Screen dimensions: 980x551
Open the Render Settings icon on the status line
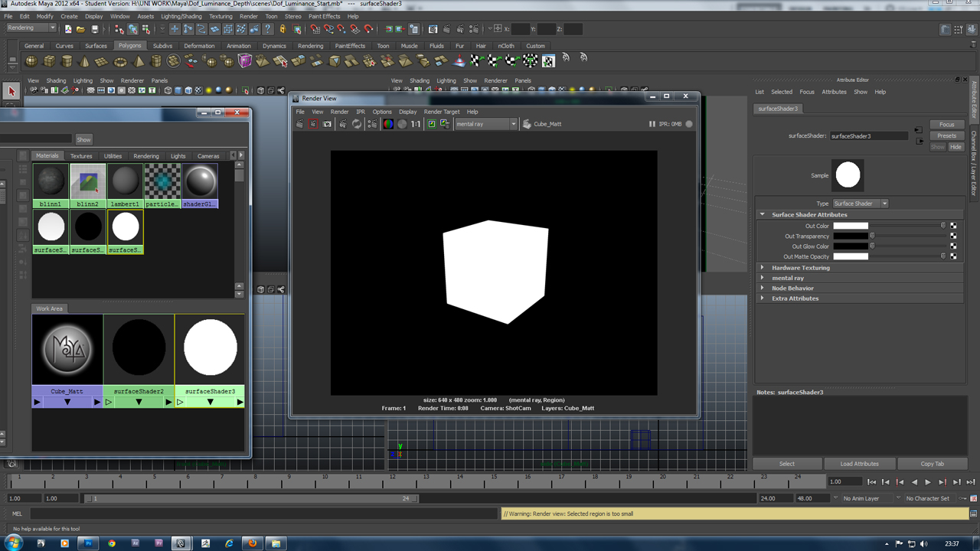point(475,29)
